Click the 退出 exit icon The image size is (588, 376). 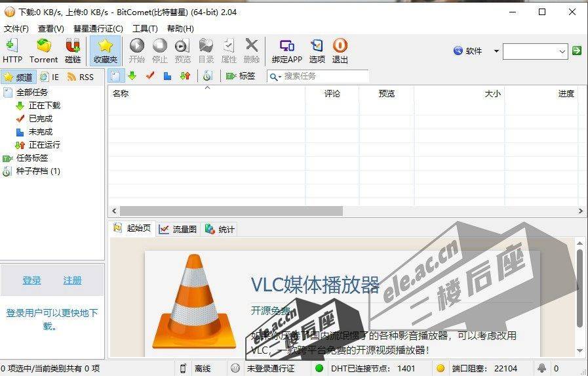point(340,51)
